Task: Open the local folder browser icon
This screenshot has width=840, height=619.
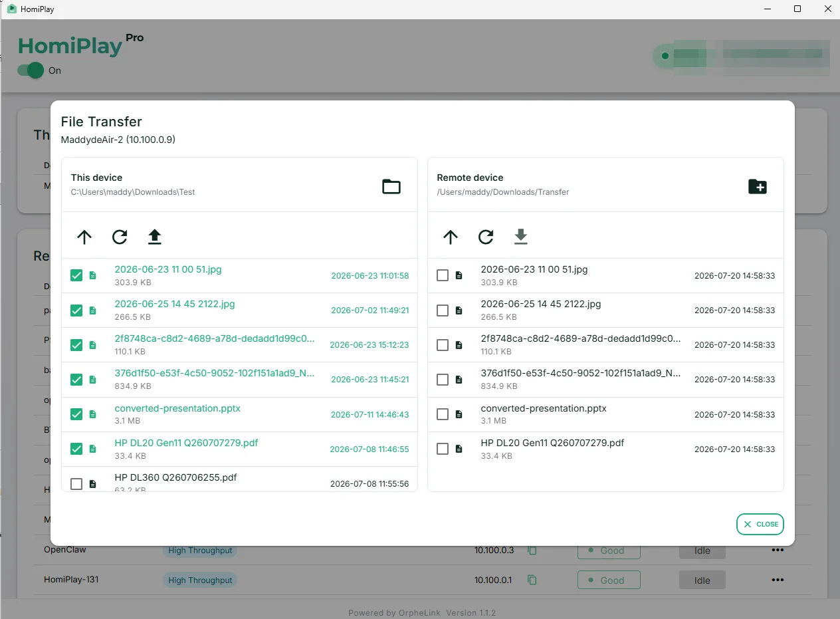Action: [x=391, y=187]
